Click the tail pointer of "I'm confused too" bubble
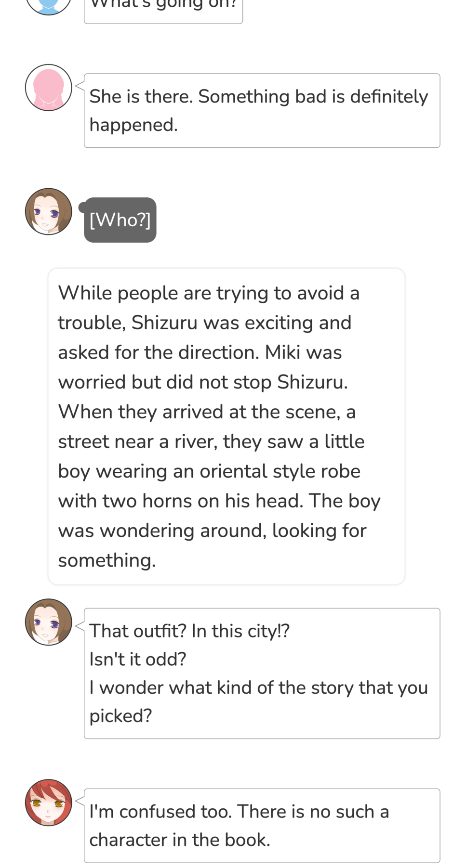The height and width of the screenshot is (868, 453). (80, 802)
